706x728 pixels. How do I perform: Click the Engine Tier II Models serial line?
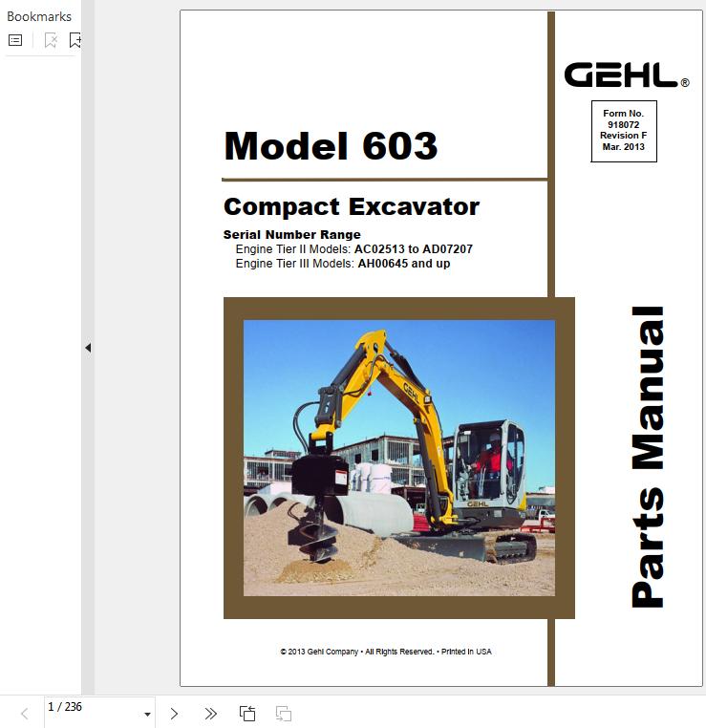[354, 249]
